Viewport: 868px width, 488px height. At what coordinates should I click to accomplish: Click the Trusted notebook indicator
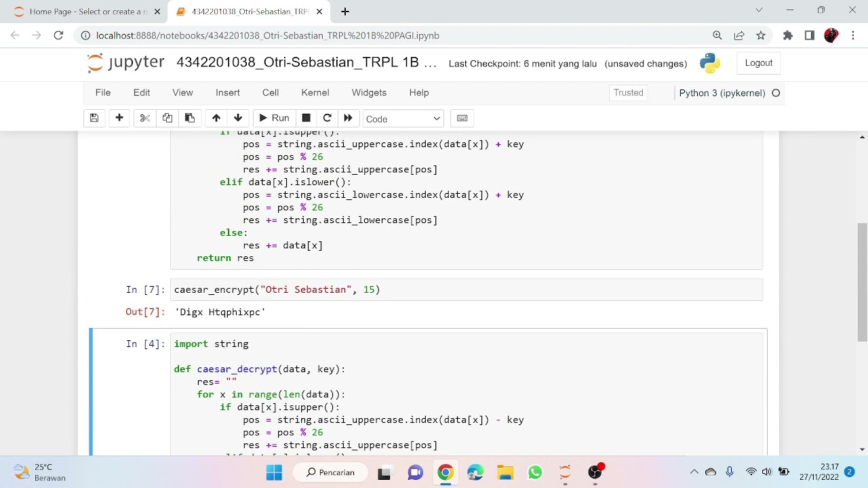click(628, 93)
